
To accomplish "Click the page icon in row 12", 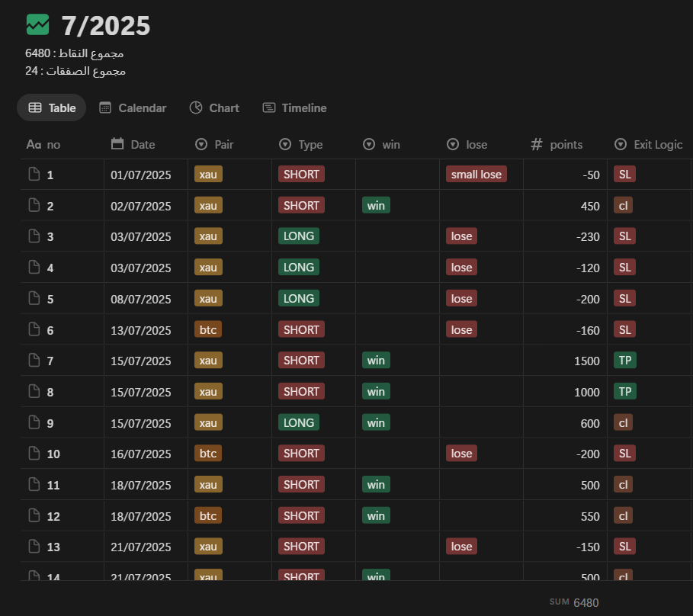I will (x=34, y=516).
